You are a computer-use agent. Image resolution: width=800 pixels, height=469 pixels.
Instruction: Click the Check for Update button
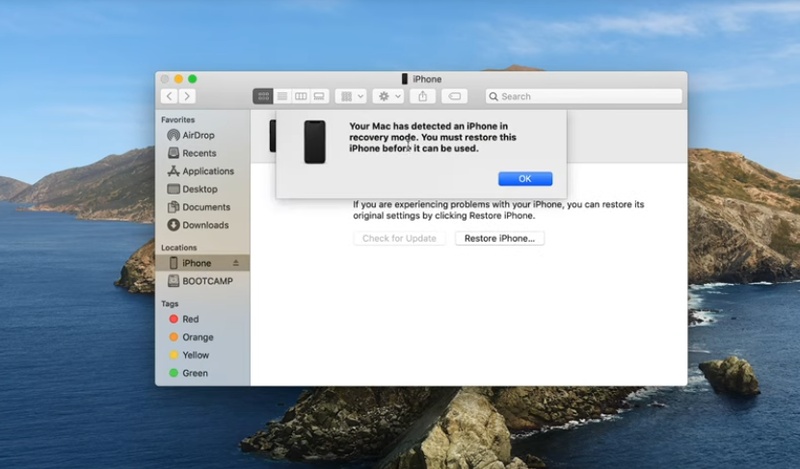click(x=399, y=238)
